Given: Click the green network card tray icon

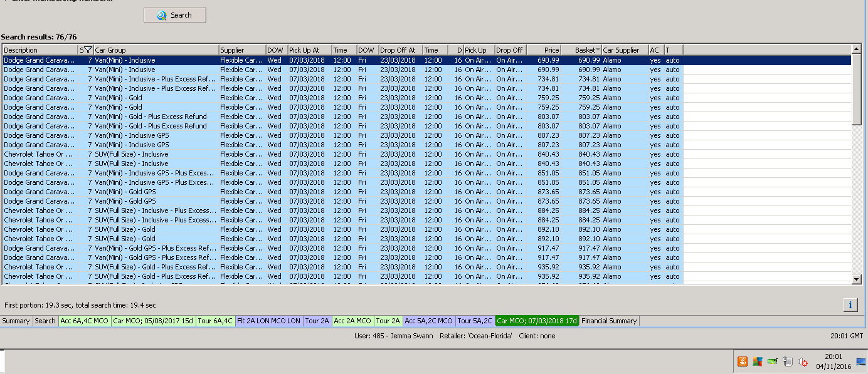Looking at the screenshot, I should pyautogui.click(x=773, y=361).
